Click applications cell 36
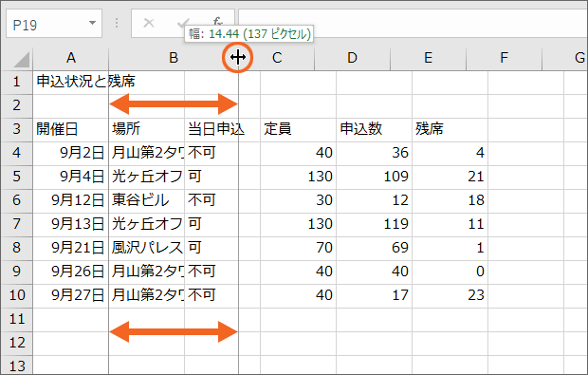The height and width of the screenshot is (375, 588). coord(374,153)
